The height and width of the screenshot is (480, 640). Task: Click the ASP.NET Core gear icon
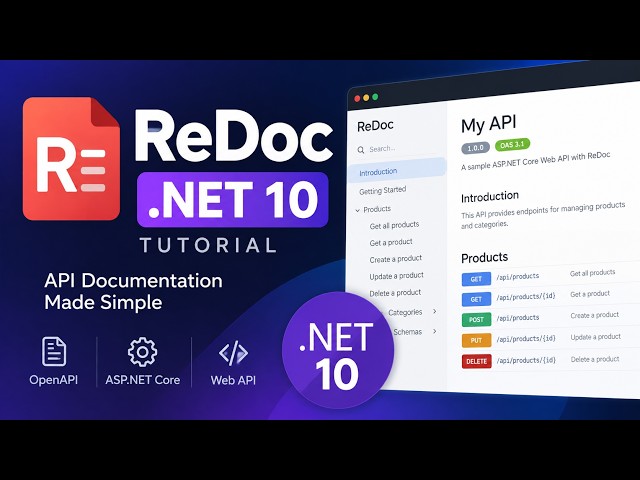point(142,352)
